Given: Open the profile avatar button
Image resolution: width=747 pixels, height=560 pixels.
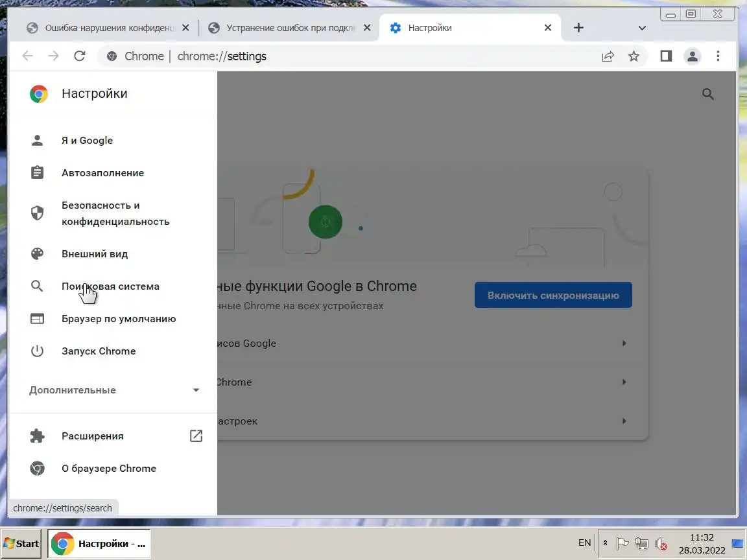Looking at the screenshot, I should (x=693, y=56).
